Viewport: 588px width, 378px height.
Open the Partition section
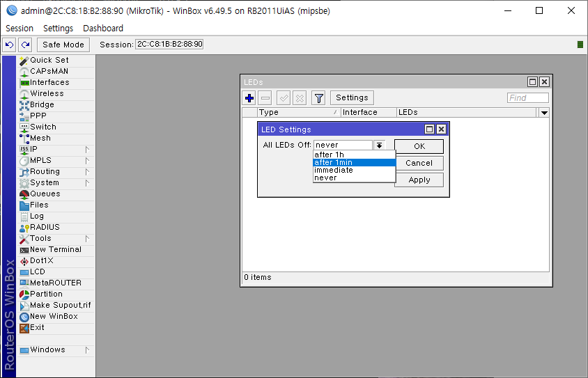pyautogui.click(x=56, y=294)
